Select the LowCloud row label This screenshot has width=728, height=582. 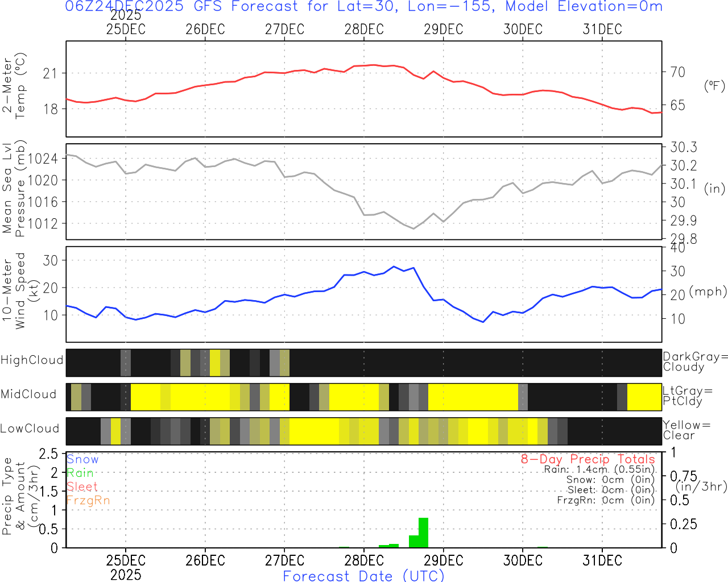click(x=30, y=429)
